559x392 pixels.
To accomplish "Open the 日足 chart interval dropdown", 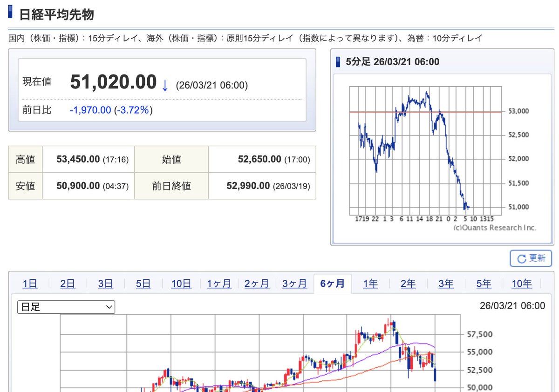I will tap(66, 307).
